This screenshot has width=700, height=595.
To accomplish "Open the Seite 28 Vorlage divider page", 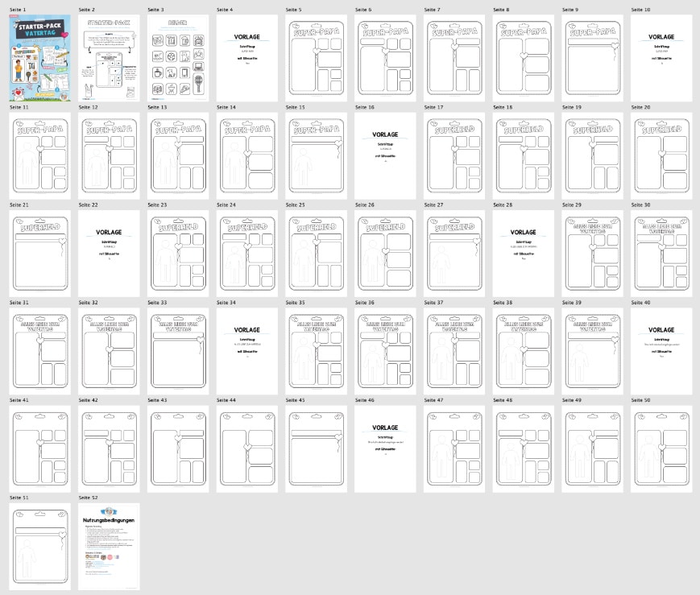I will coord(524,254).
